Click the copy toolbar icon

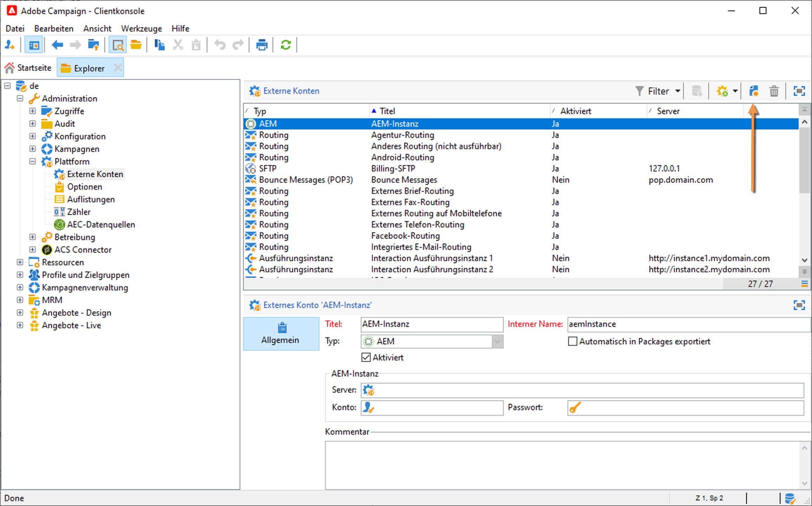pyautogui.click(x=159, y=45)
